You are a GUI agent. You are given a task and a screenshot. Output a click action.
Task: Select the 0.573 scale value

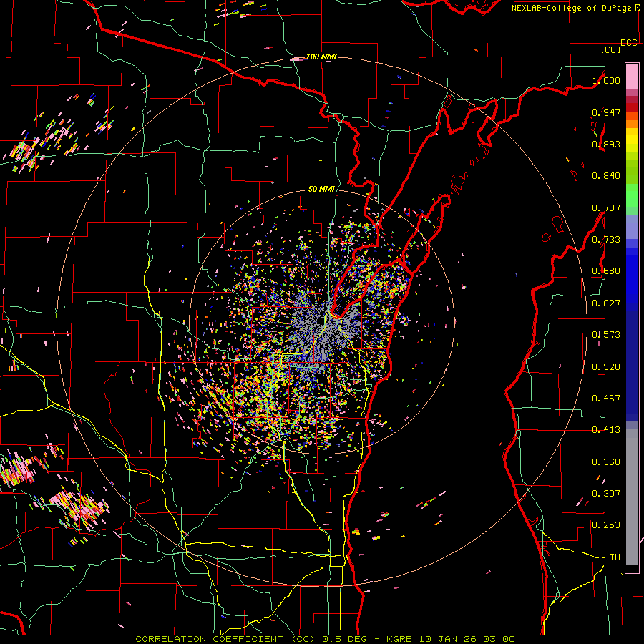point(606,335)
